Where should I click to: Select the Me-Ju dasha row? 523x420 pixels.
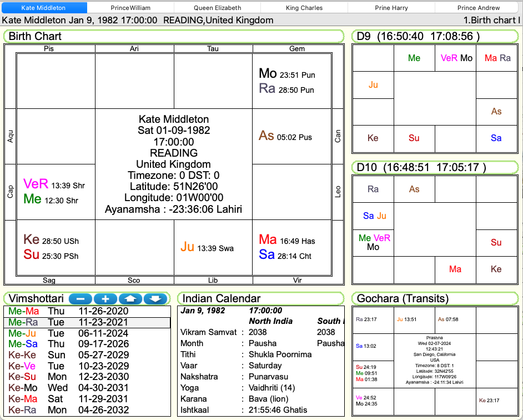[86, 333]
